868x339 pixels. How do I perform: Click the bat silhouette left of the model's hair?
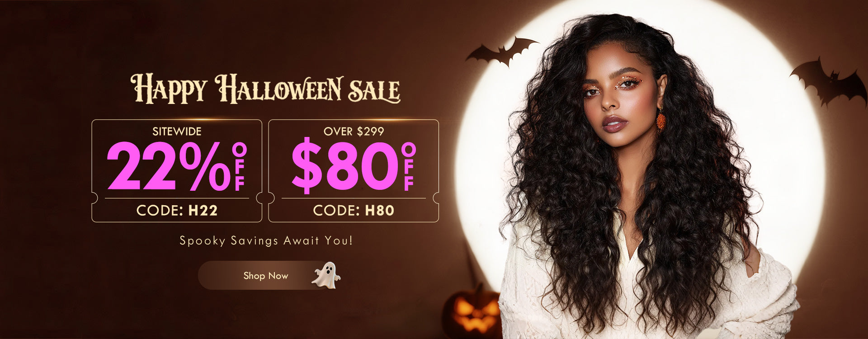pos(501,51)
